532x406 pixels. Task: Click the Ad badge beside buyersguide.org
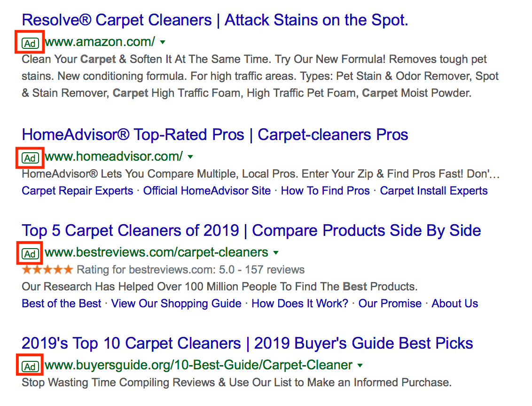point(30,367)
